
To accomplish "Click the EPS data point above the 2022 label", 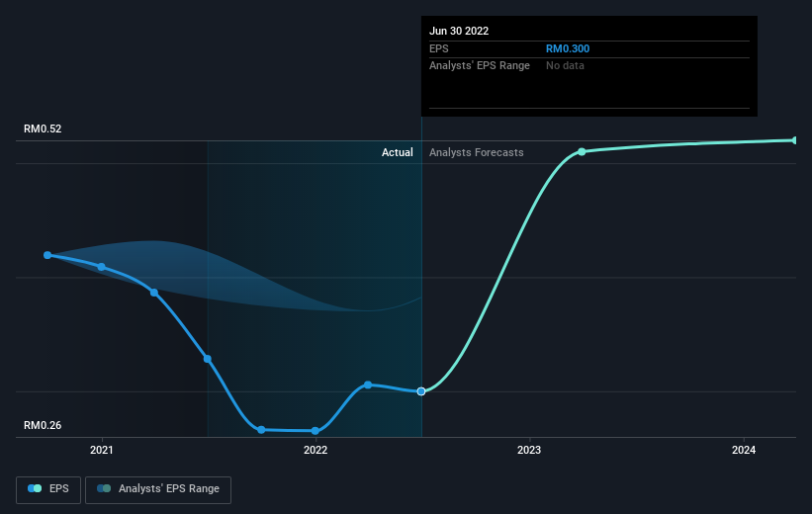I will [x=316, y=431].
